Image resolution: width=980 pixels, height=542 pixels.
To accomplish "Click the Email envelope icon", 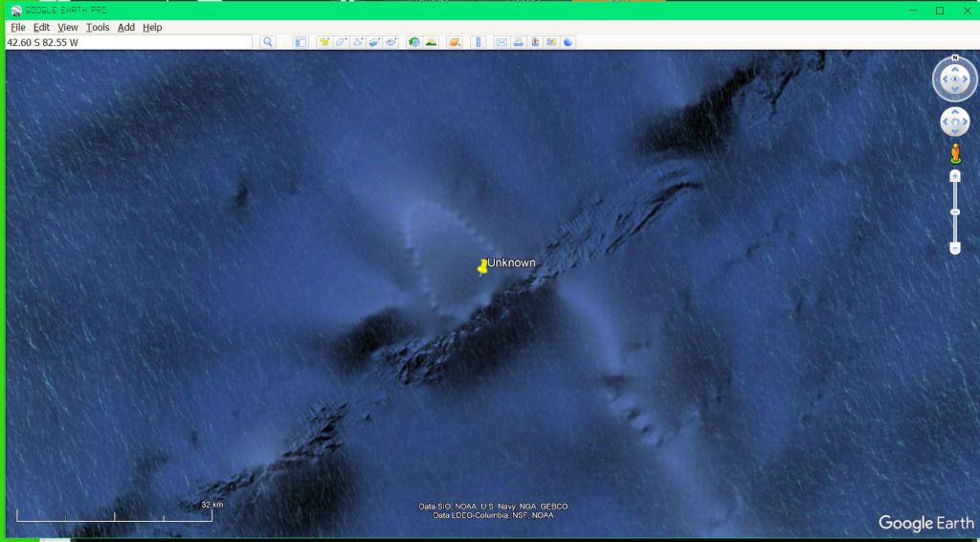I will [501, 42].
